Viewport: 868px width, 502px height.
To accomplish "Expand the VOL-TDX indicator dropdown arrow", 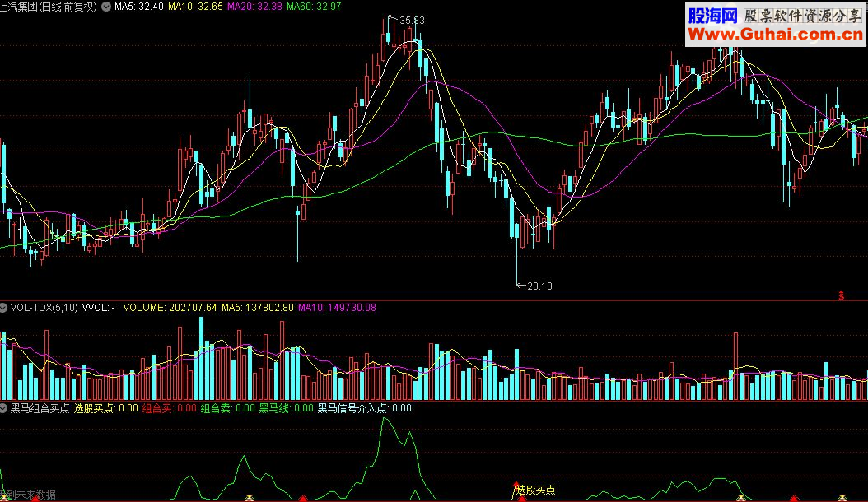I will 3,308.
